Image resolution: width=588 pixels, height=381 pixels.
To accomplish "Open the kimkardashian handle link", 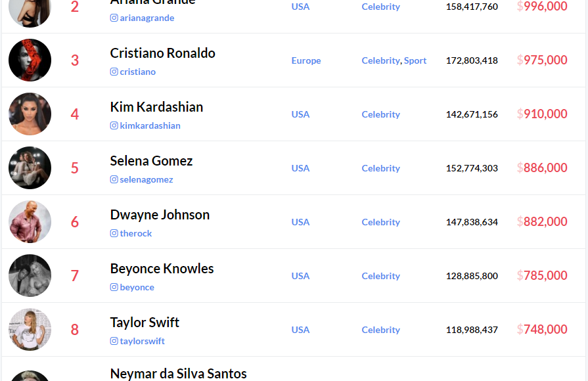I will pos(150,125).
